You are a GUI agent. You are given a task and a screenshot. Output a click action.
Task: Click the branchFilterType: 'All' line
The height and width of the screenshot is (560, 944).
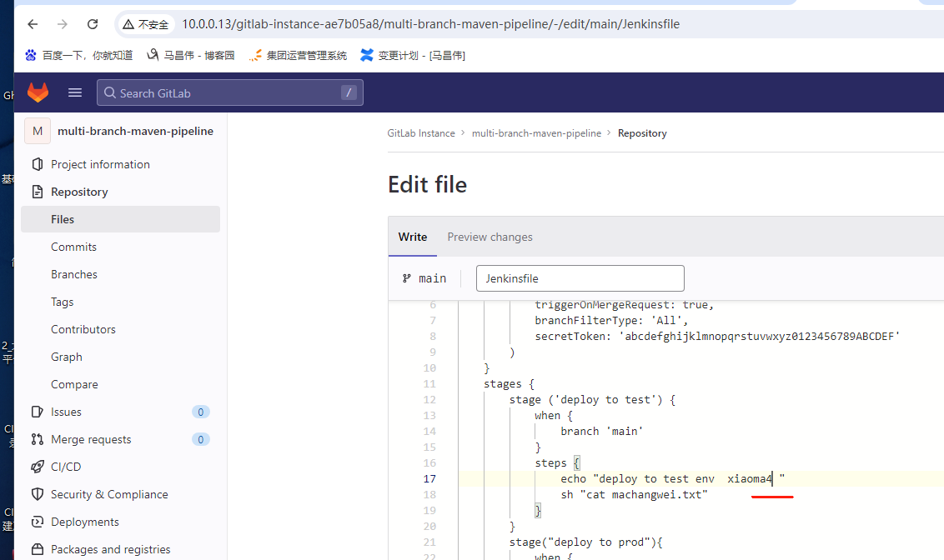(611, 321)
